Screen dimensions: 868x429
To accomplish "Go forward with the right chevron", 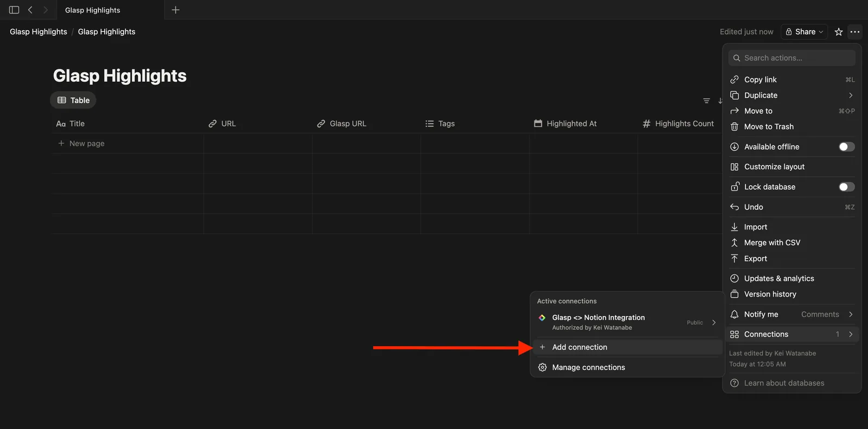I will click(x=46, y=10).
